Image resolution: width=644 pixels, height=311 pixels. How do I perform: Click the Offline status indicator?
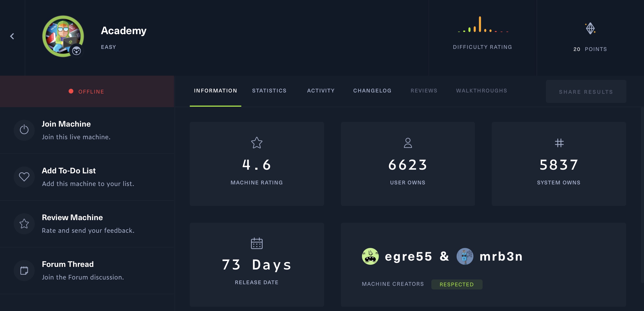[x=87, y=91]
